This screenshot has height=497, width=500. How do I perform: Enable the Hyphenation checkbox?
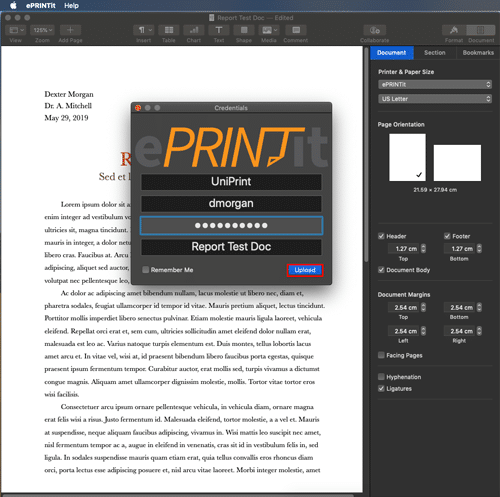pyautogui.click(x=381, y=377)
